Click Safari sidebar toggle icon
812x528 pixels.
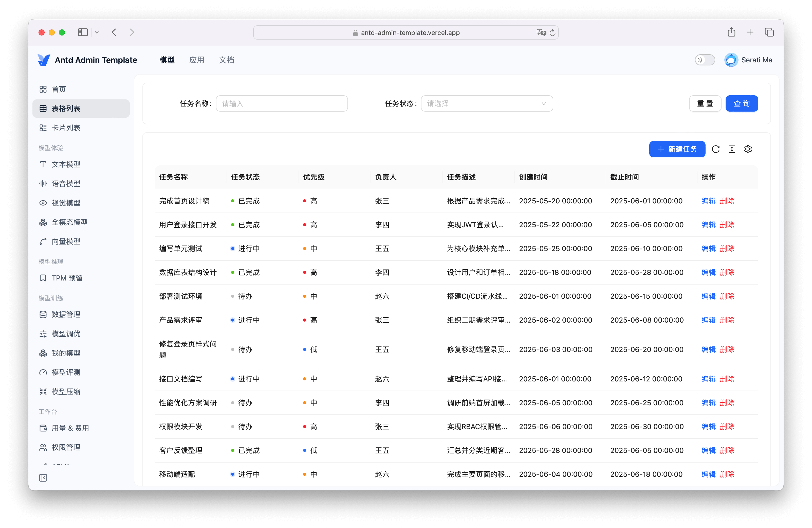pyautogui.click(x=83, y=32)
